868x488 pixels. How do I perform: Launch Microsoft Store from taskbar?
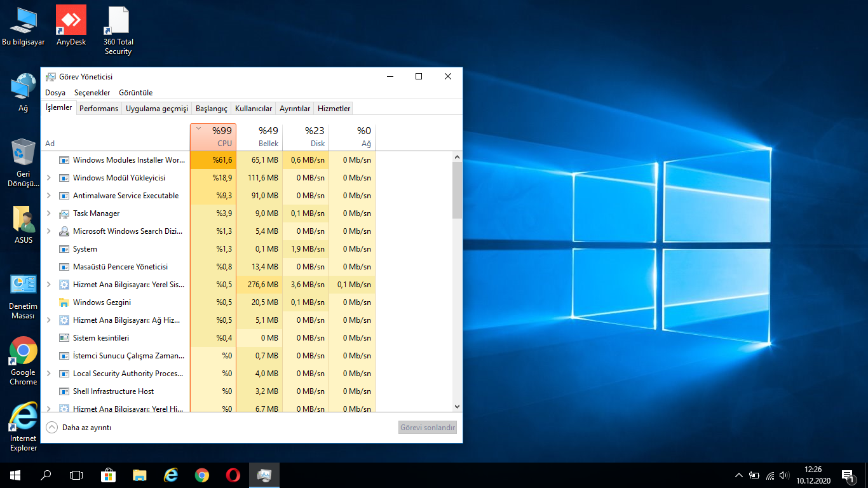tap(108, 475)
